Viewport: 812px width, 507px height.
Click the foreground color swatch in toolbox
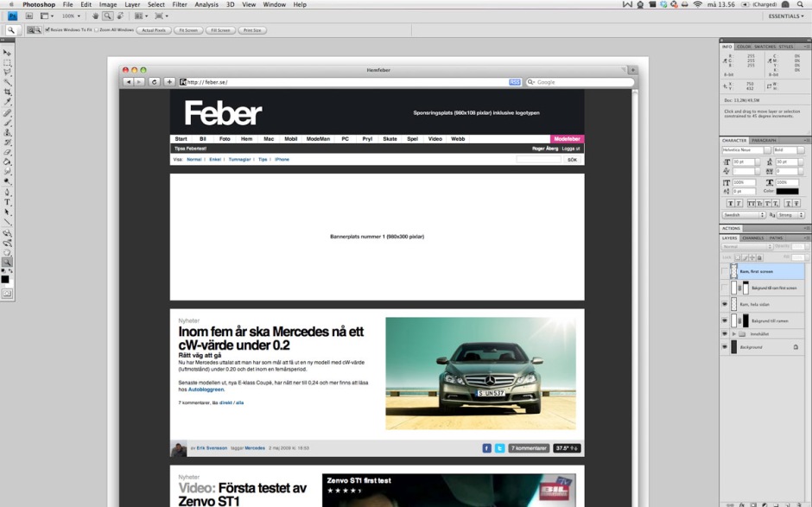coord(5,280)
